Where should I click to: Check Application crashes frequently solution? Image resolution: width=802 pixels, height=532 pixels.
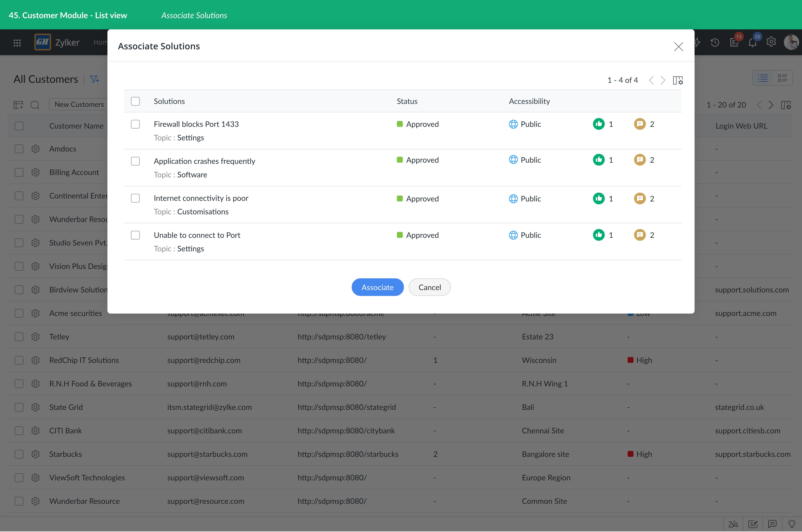(x=135, y=161)
